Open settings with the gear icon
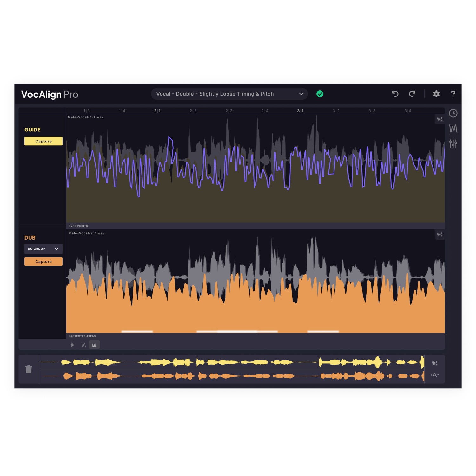Viewport: 476px width, 476px height. click(x=436, y=94)
